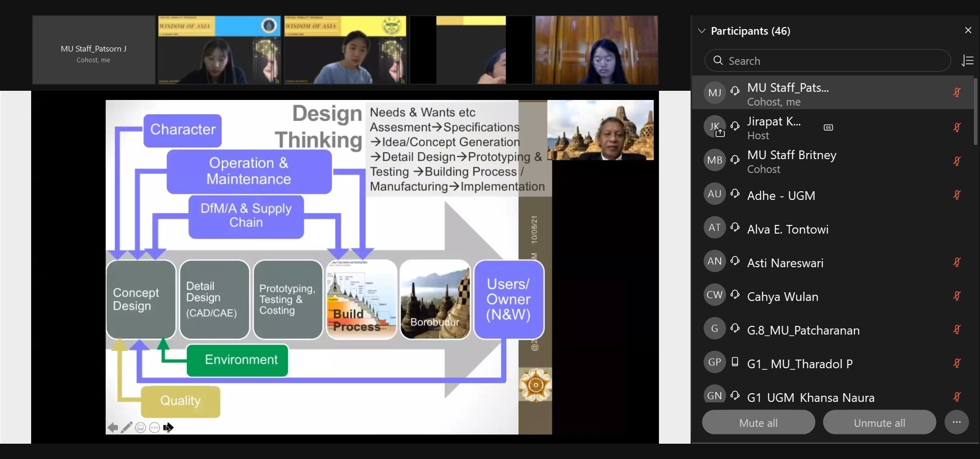The width and height of the screenshot is (980, 459).
Task: Toggle mute microphone for Adhe - UGM
Action: (957, 195)
